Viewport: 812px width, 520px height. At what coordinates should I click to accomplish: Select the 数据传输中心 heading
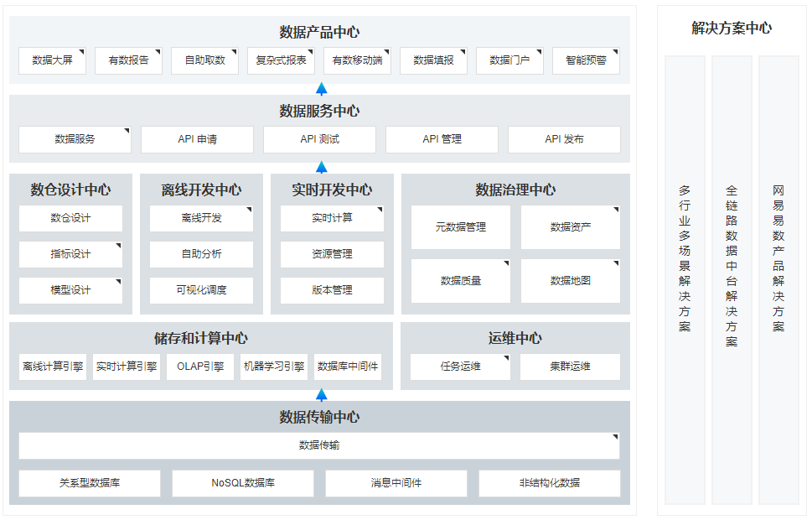pyautogui.click(x=319, y=418)
